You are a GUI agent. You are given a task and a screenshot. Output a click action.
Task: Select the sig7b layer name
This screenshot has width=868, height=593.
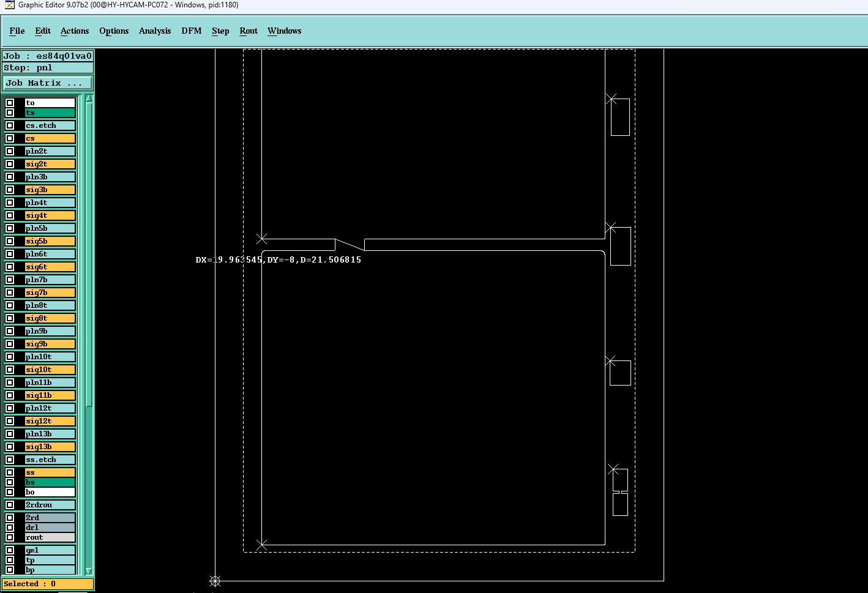coord(50,293)
